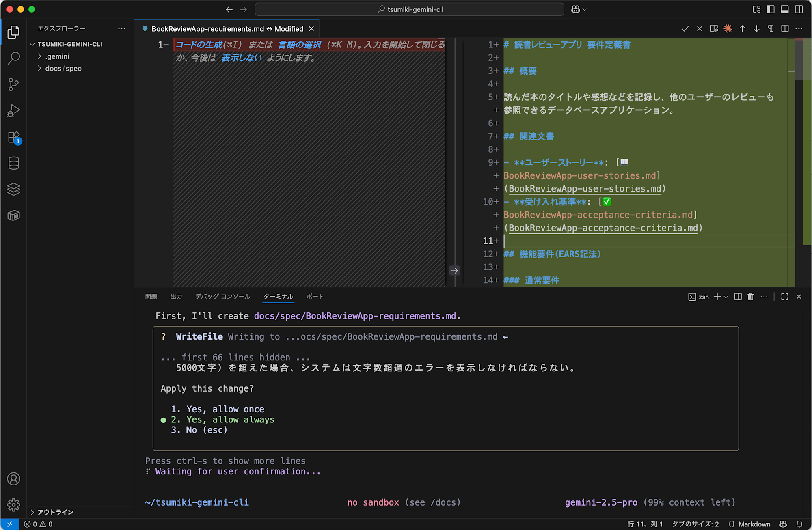Image resolution: width=812 pixels, height=530 pixels.
Task: Show errors and warnings count
Action: (38, 524)
